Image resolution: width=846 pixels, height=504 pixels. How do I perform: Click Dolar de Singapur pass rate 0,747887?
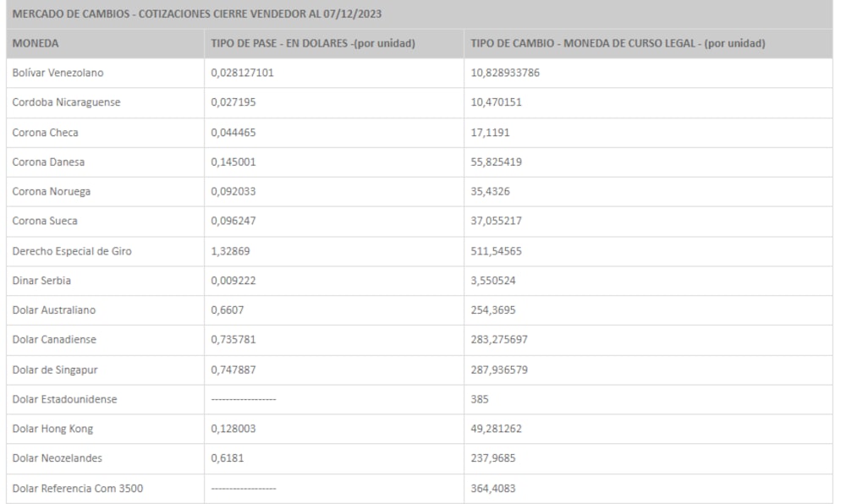[233, 369]
